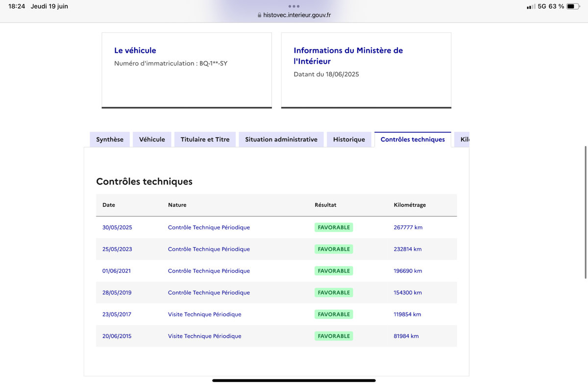Click the Kilométrage column header
Image resolution: width=588 pixels, height=386 pixels.
coord(410,205)
